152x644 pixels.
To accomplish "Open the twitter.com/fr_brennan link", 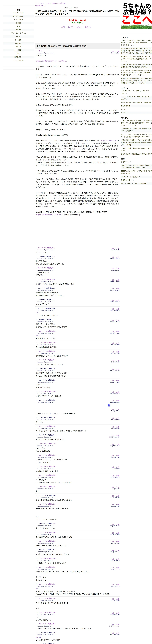I will (x=51, y=61).
